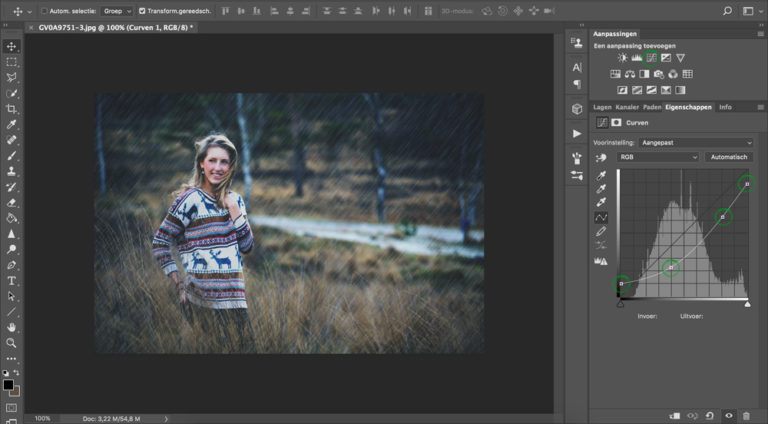Select the Move tool
This screenshot has height=424, width=768.
point(11,47)
